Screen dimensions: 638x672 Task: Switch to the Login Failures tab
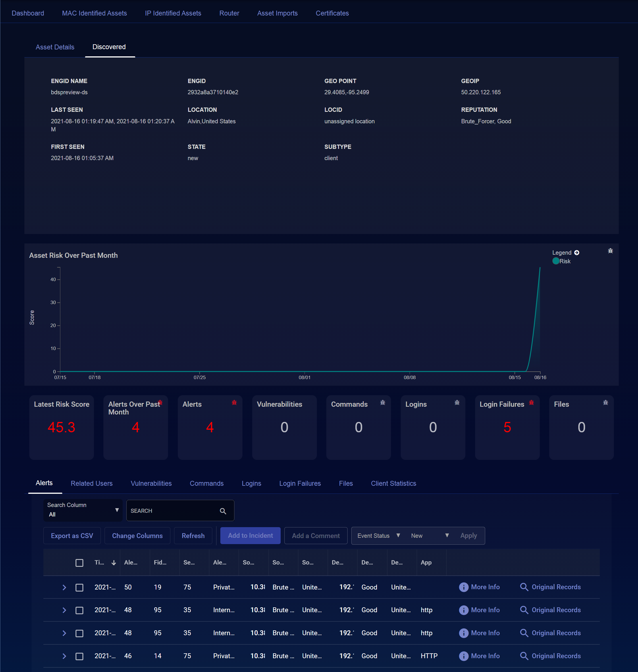coord(300,483)
